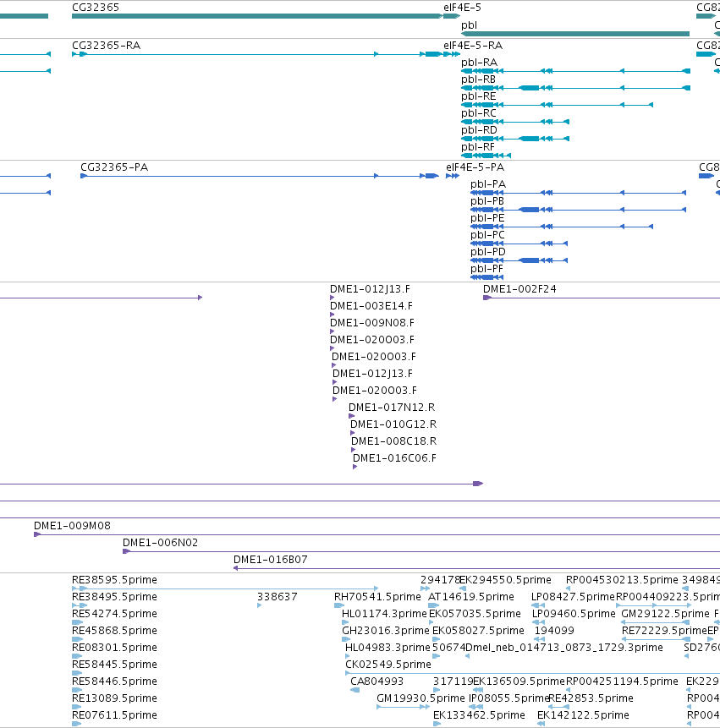
Task: Select the 194099 EST label
Action: pyautogui.click(x=554, y=631)
